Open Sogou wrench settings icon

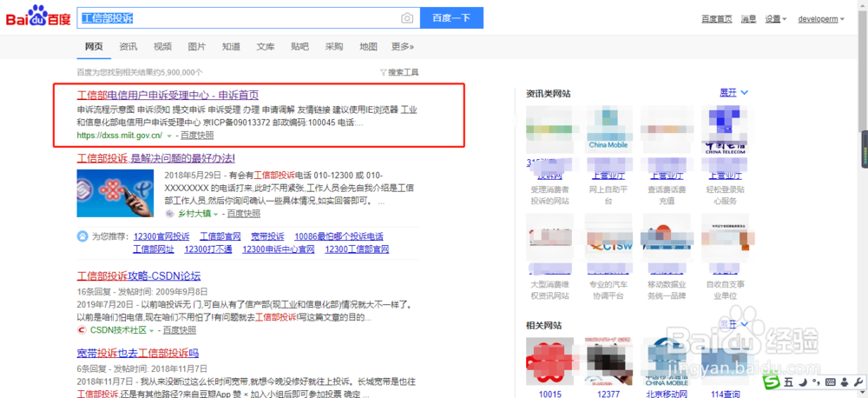pos(858,382)
